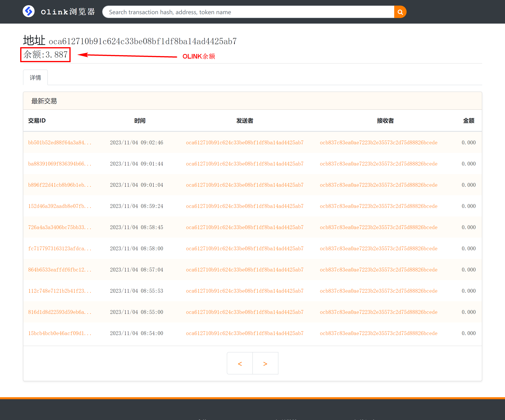This screenshot has width=505, height=420.
Task: Go to previous page of transactions
Action: (240, 363)
